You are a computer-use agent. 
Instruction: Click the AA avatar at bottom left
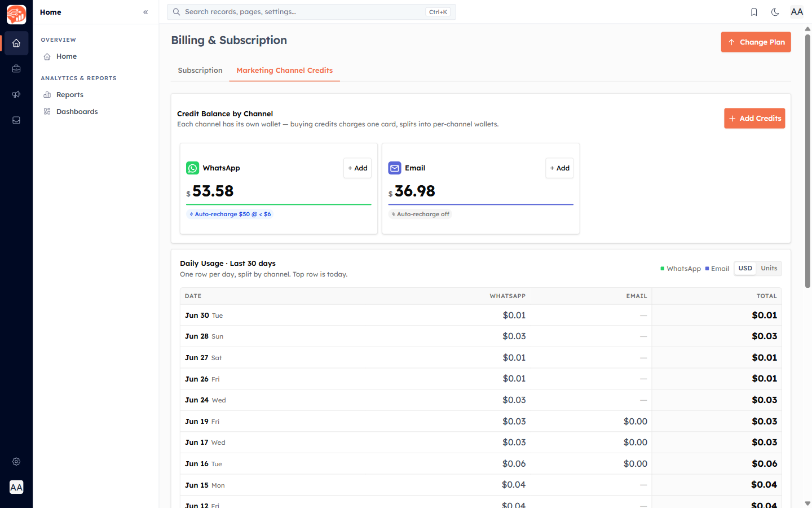pos(16,487)
